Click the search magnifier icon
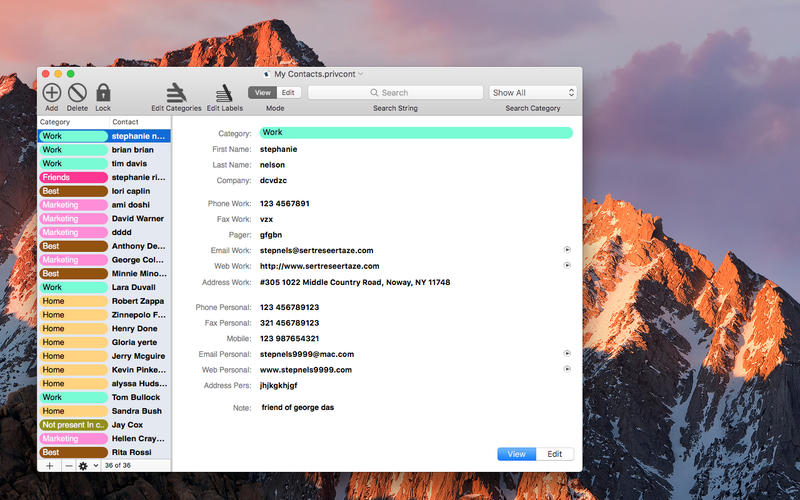The image size is (800, 500). (x=374, y=92)
